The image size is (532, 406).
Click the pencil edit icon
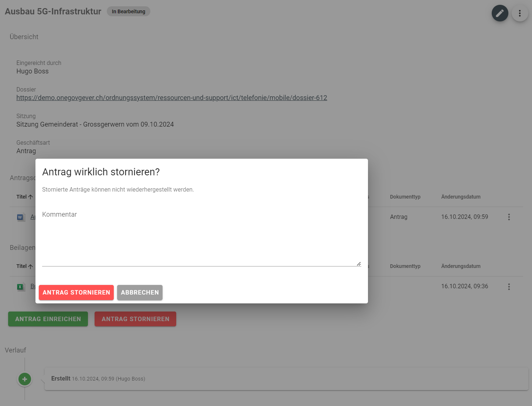tap(499, 13)
